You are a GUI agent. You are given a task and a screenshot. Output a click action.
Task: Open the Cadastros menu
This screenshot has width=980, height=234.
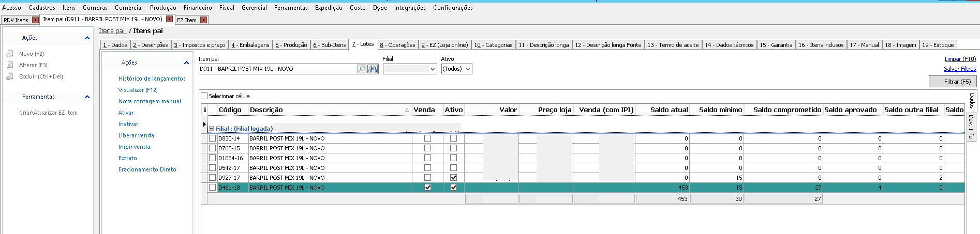[42, 8]
